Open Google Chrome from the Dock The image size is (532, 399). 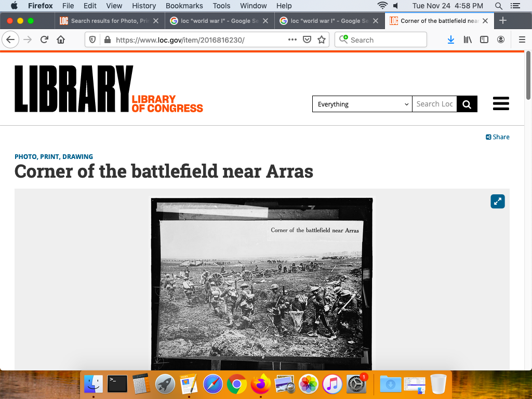pos(236,384)
